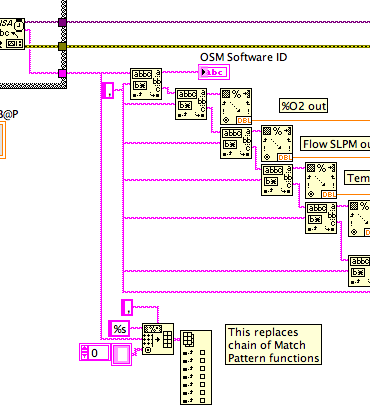Select Match Pattern node below the Tem conversion

(x=321, y=218)
